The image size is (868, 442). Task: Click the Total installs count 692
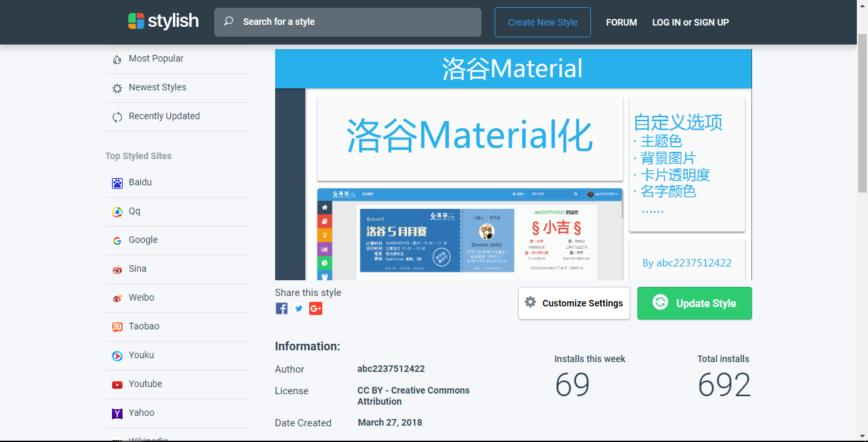tap(724, 384)
